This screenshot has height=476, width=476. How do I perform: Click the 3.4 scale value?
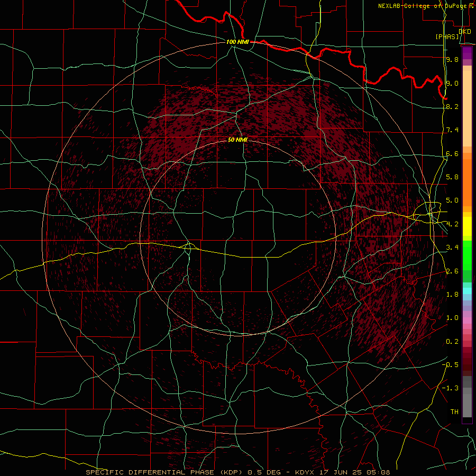click(x=452, y=248)
